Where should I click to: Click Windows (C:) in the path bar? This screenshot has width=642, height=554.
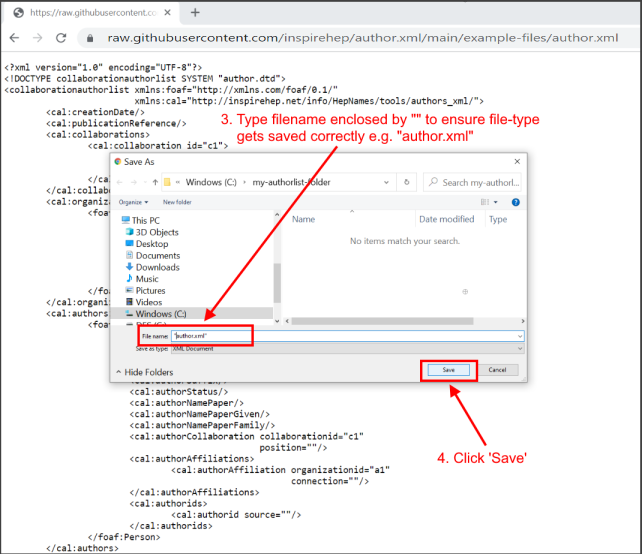(211, 182)
